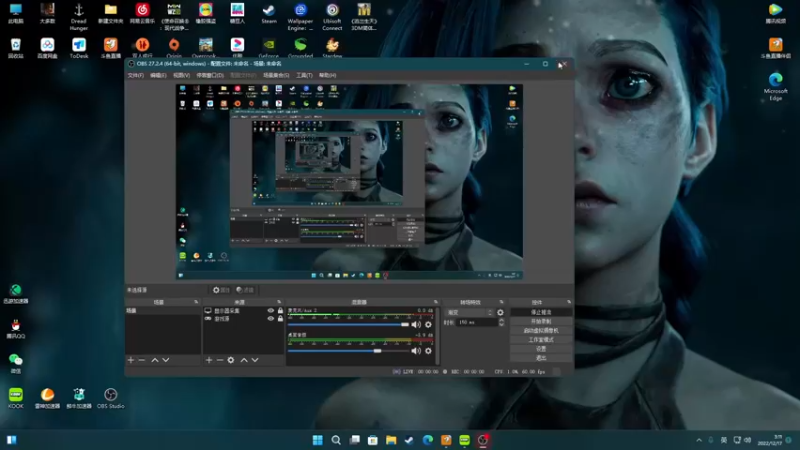Click the Start Recording button
Image resolution: width=800 pixels, height=450 pixels.
tap(541, 321)
